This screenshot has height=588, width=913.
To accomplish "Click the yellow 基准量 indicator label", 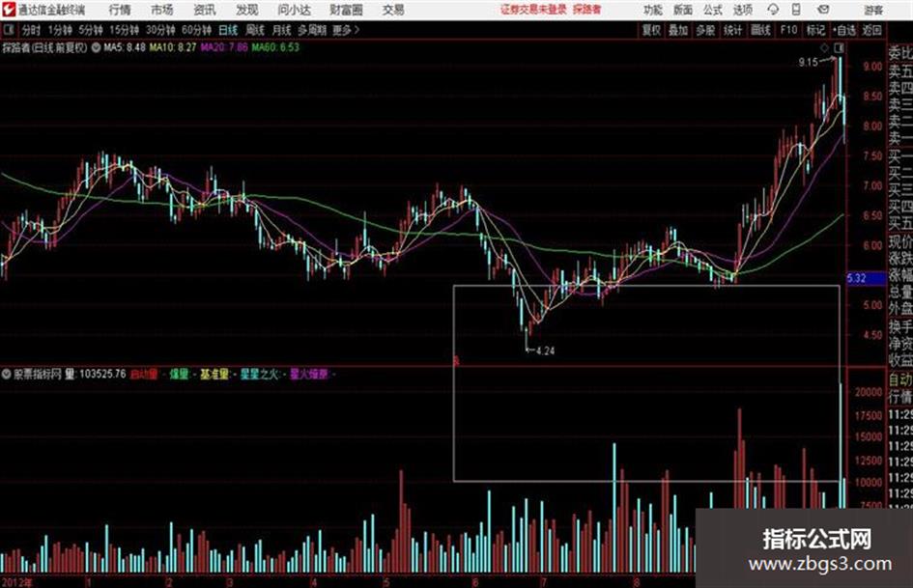I will tap(214, 374).
